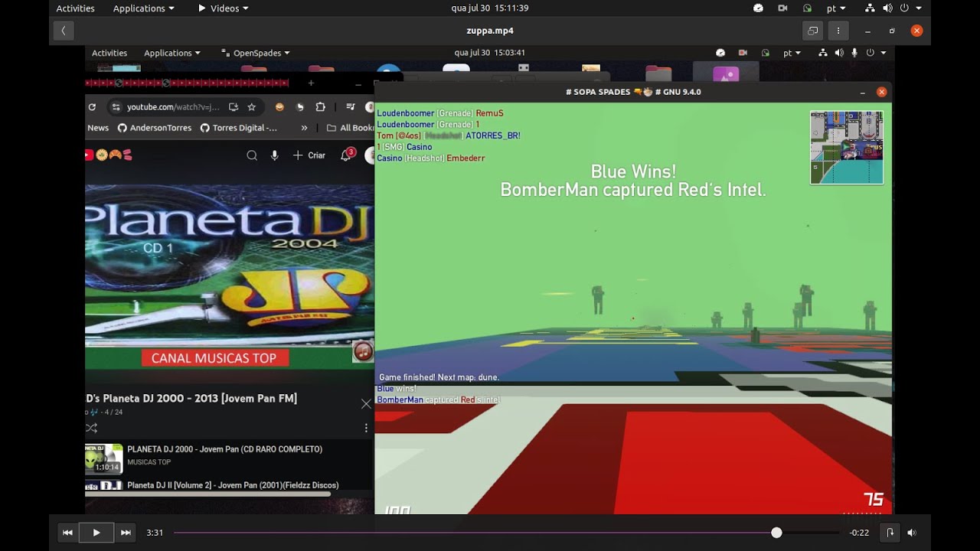Skip to next video in player
Image resolution: width=980 pixels, height=551 pixels.
(x=126, y=533)
